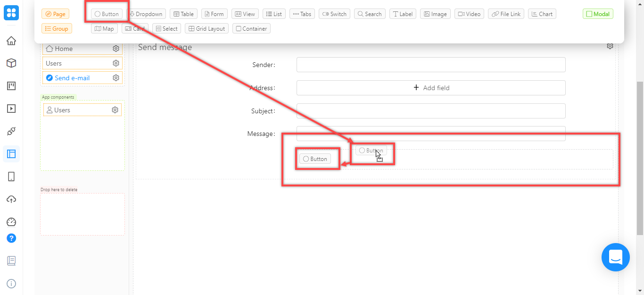Open the kanban board sidebar icon
Screen dimensions: 644x295
pyautogui.click(x=11, y=85)
